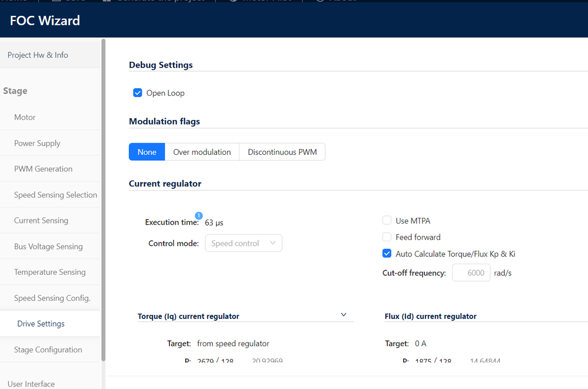Click the Debug Settings heading
This screenshot has width=588, height=389.
click(161, 65)
